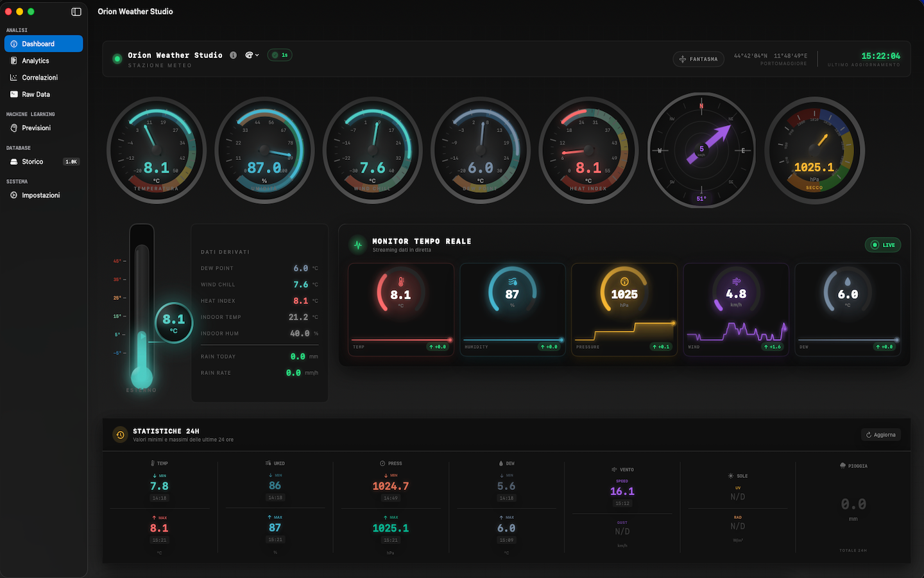Viewport: 924px width, 578px height.
Task: Toggle the 1s auto-refresh pill
Action: pos(280,55)
